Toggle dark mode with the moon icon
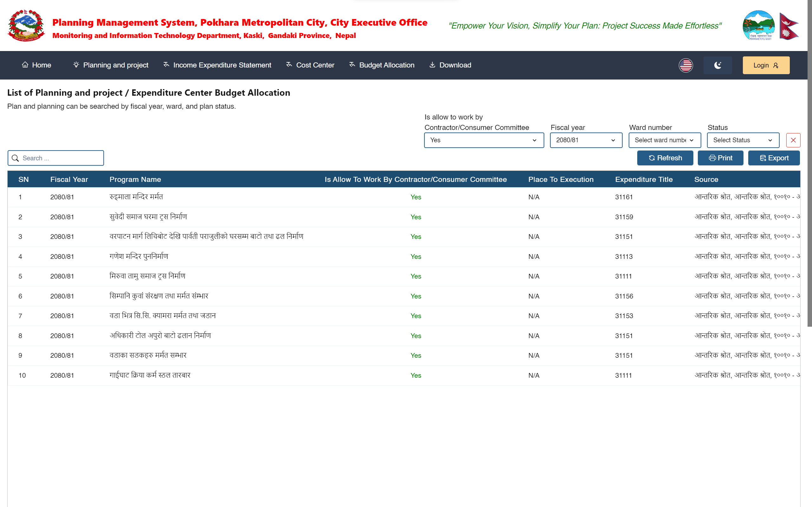 pyautogui.click(x=717, y=65)
